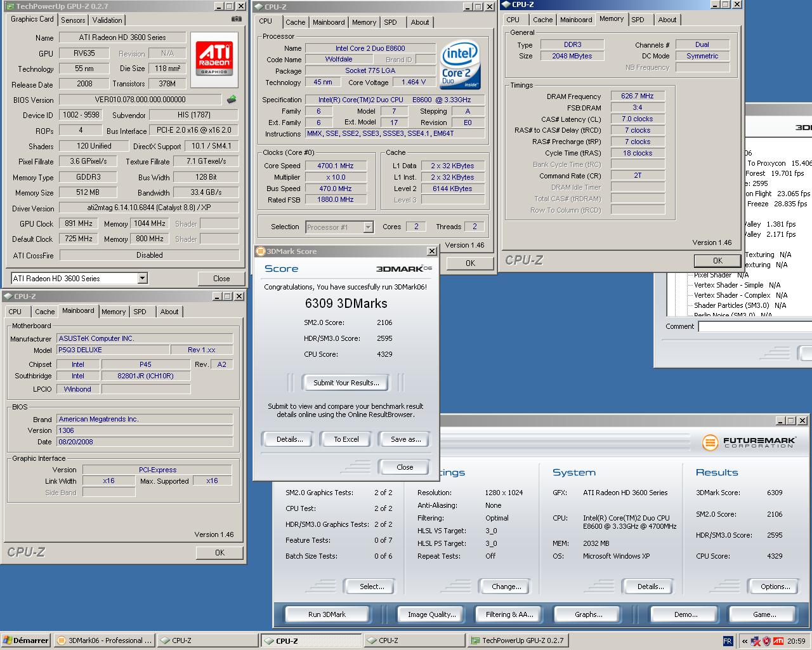Click the Vertex Shader - Complex result row
Screen dimensions: 812x650
tap(740, 295)
